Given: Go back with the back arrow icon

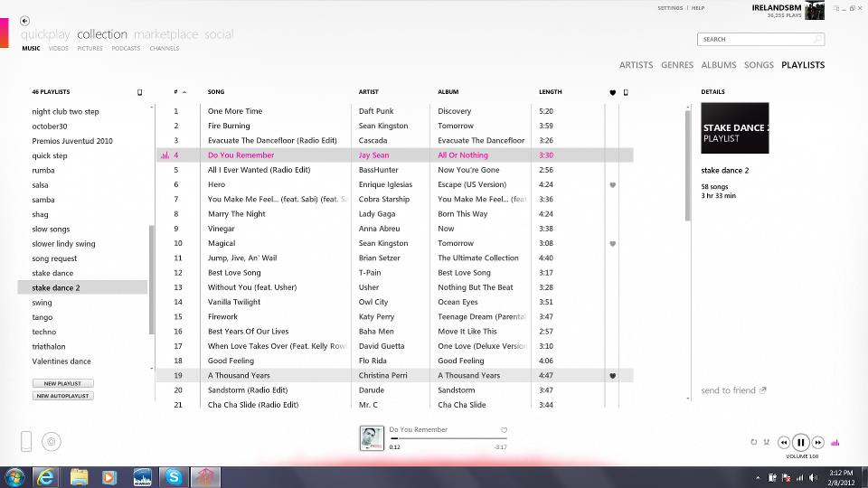Looking at the screenshot, I should tap(24, 21).
